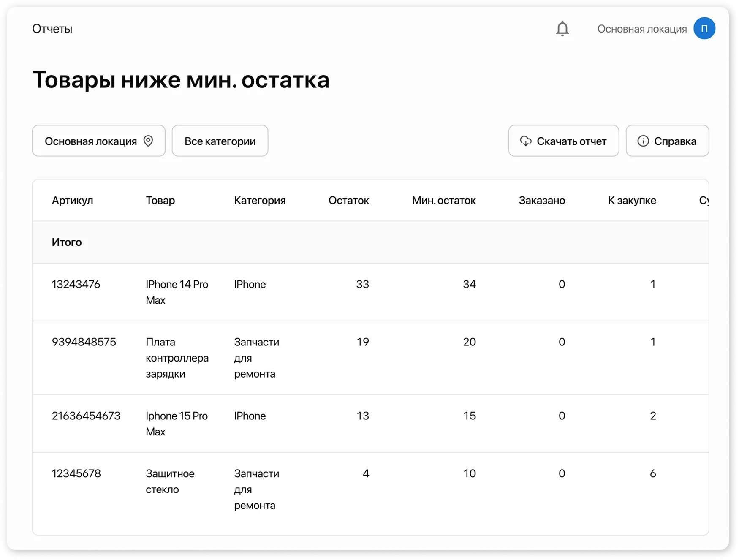This screenshot has height=560, width=739.
Task: Click the Скачать отчет button
Action: (563, 141)
